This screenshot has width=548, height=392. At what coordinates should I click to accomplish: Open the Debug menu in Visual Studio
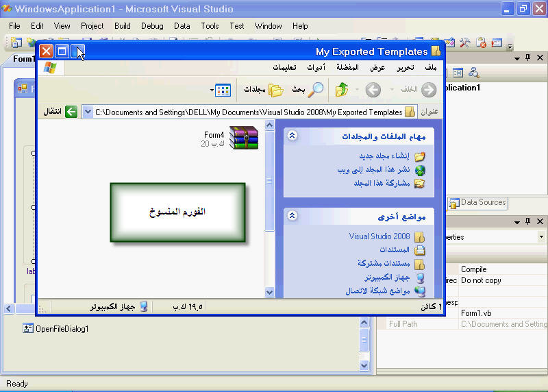tap(152, 26)
